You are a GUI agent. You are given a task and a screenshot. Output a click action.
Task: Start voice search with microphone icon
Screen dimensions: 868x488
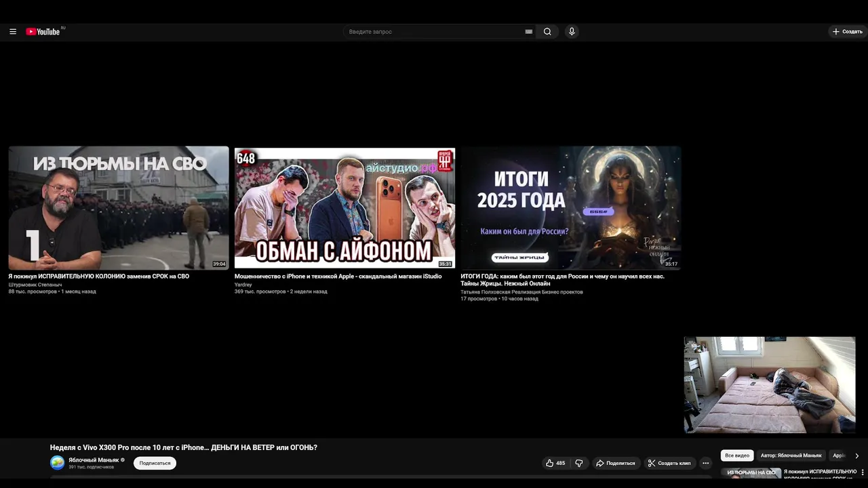[572, 32]
